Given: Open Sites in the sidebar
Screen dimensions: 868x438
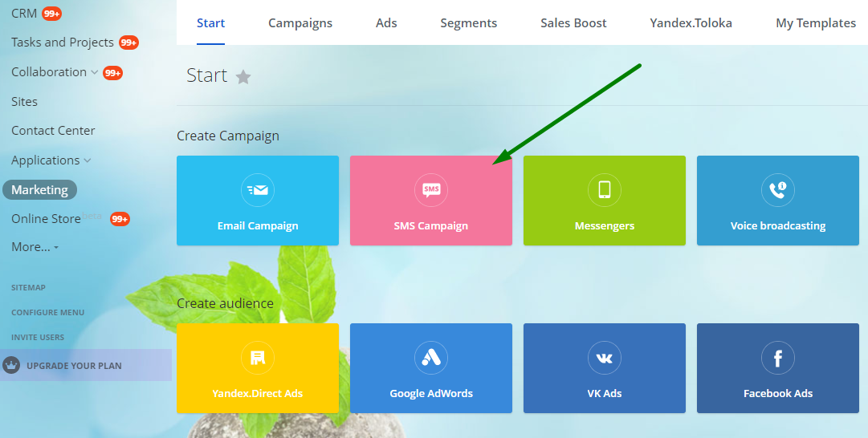Looking at the screenshot, I should 24,102.
